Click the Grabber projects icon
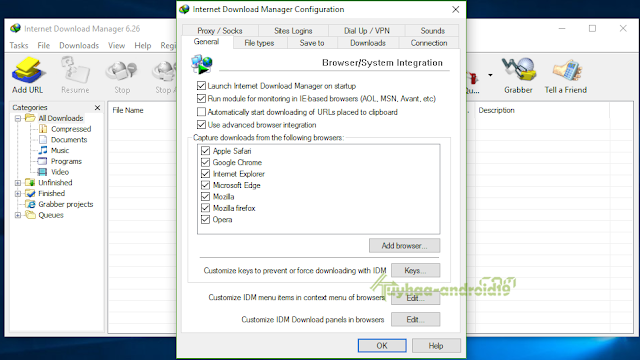 [30, 204]
